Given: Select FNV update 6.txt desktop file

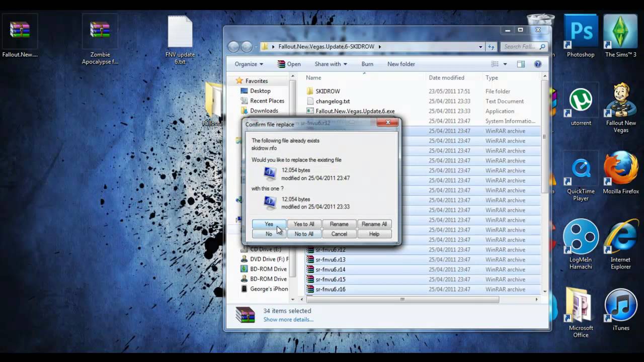Looking at the screenshot, I should [x=180, y=40].
